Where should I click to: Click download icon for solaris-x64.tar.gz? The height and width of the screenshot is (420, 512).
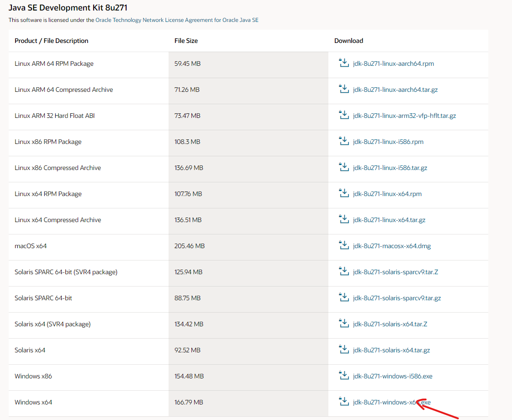pyautogui.click(x=344, y=350)
